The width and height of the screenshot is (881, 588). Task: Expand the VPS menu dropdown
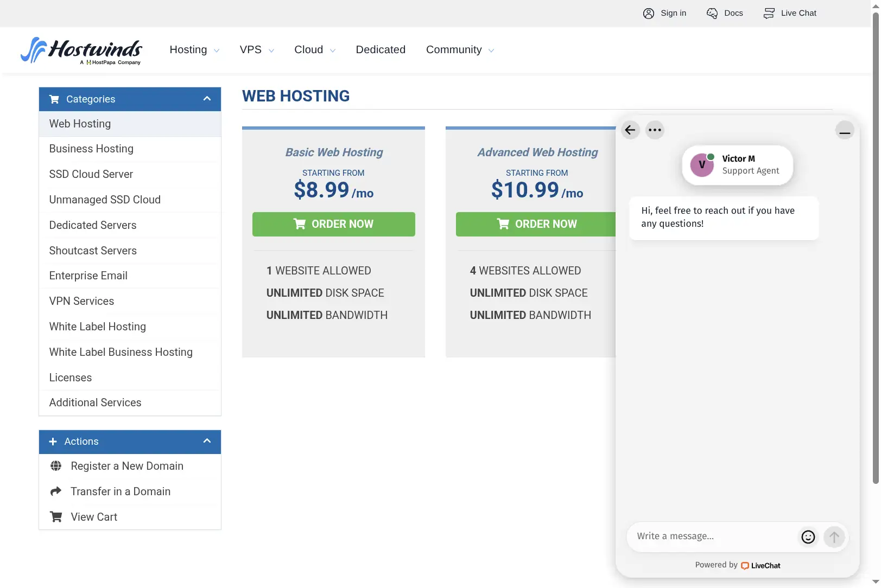[257, 50]
